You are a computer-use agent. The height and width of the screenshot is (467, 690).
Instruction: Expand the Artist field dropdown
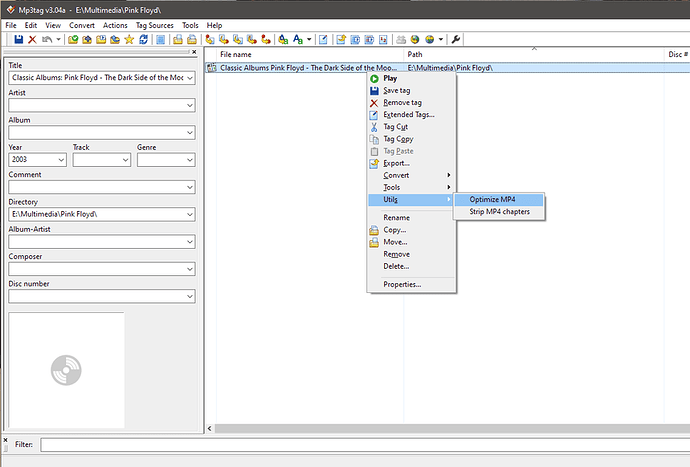[x=188, y=105]
